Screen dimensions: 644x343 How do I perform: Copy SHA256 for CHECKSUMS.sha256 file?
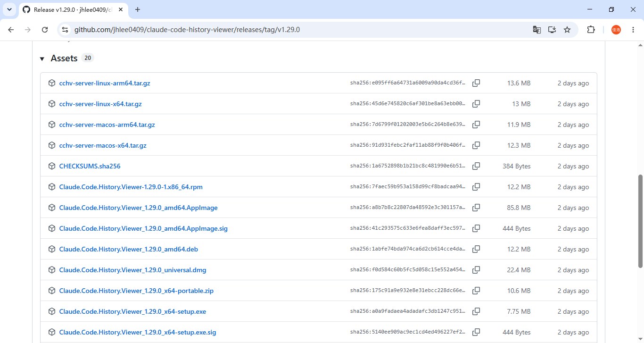click(476, 166)
